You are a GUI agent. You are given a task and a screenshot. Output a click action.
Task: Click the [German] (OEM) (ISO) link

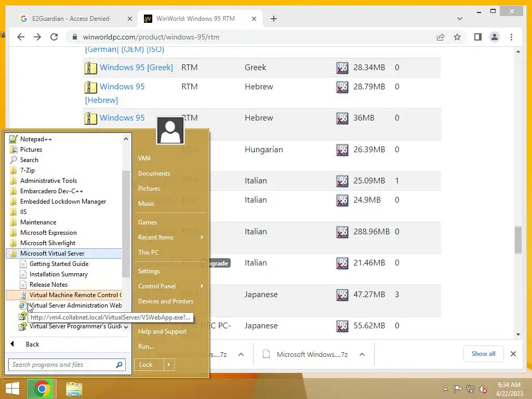[x=125, y=49]
